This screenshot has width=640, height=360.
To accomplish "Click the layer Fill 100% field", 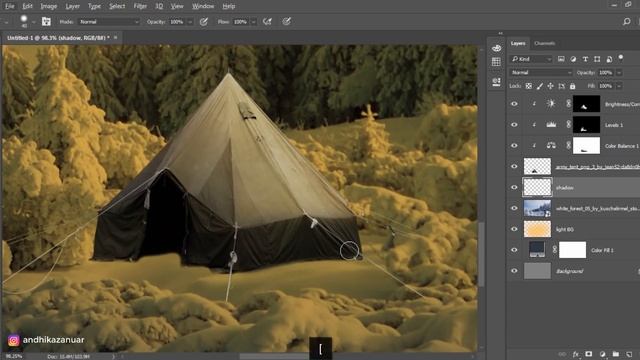I will [606, 86].
